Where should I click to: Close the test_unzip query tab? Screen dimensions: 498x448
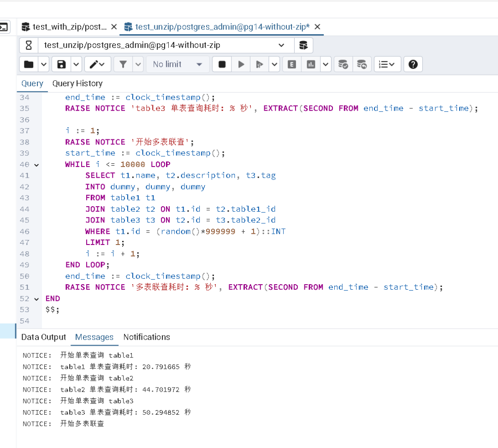click(x=317, y=27)
